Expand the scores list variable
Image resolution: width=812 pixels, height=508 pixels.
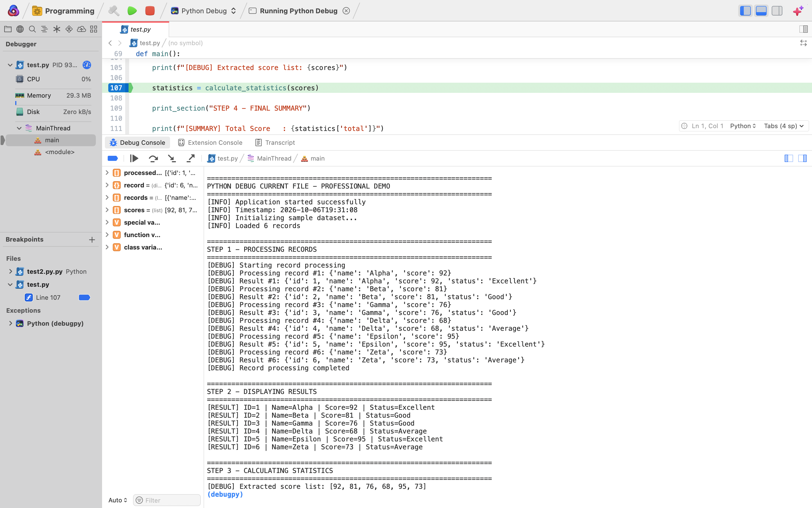click(x=107, y=210)
